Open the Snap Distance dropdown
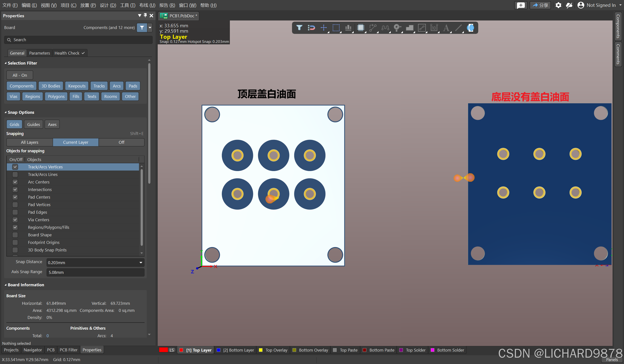 [141, 263]
